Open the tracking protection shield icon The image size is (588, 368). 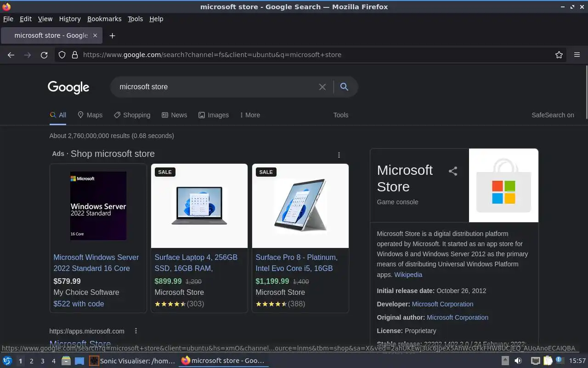pos(62,55)
